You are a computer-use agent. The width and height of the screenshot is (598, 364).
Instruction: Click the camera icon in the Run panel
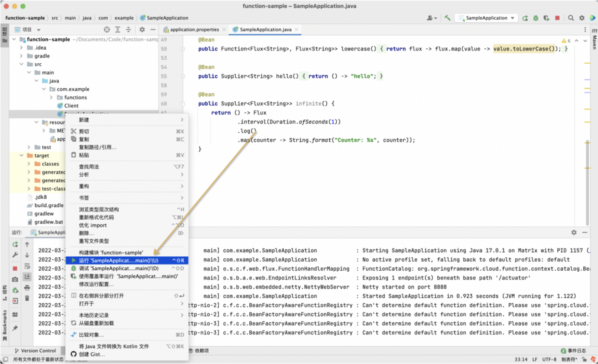point(15,279)
